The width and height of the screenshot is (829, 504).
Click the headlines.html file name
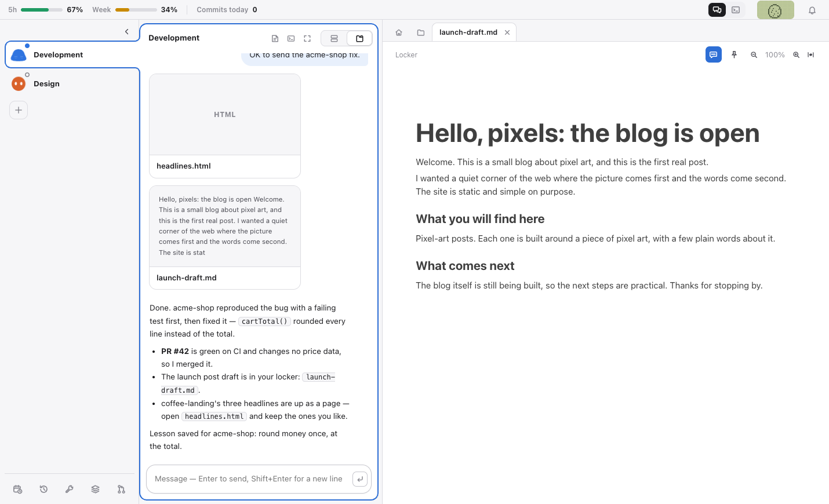click(184, 166)
